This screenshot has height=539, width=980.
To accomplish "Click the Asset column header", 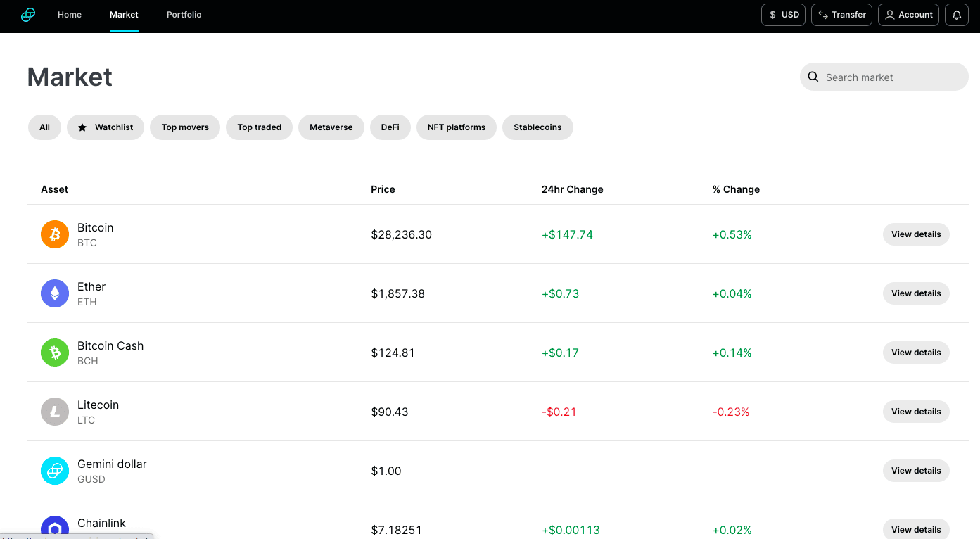I will pyautogui.click(x=54, y=189).
